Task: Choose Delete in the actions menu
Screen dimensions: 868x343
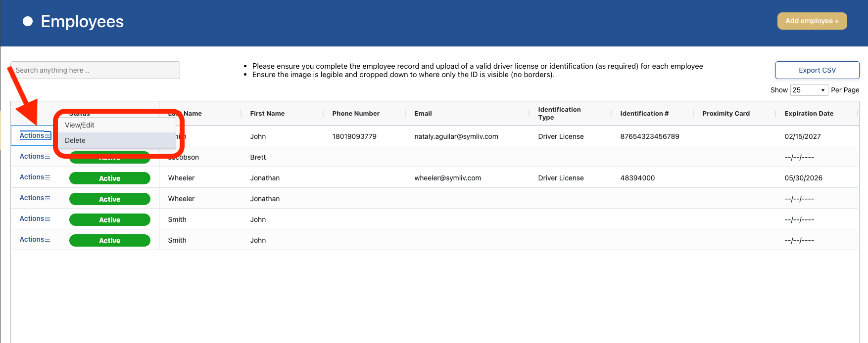Action: tap(75, 140)
